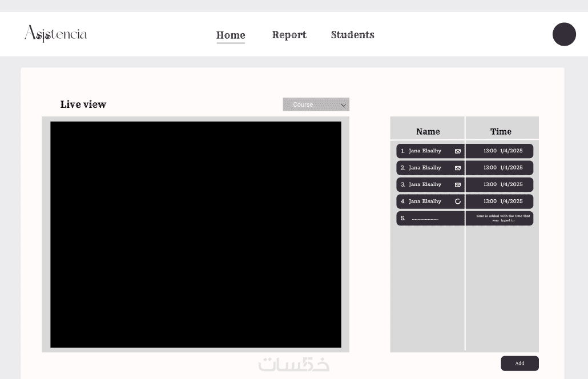Open the Report tab

[x=289, y=35]
